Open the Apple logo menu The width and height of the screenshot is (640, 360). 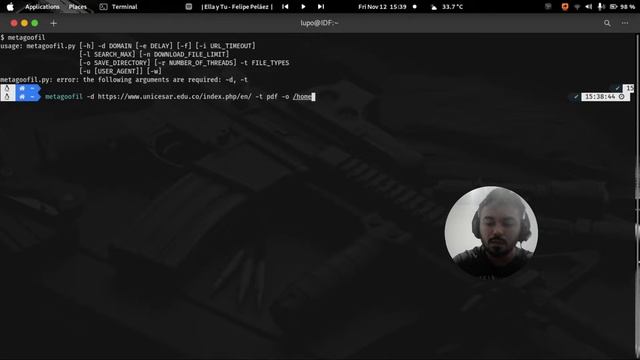point(10,7)
